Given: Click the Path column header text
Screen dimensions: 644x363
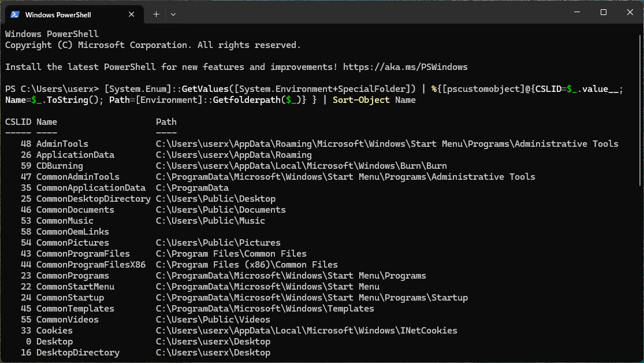Looking at the screenshot, I should tap(166, 122).
